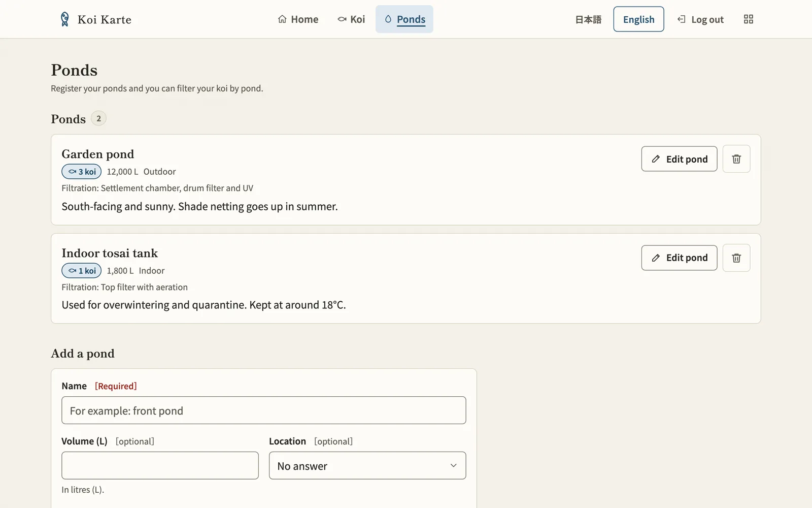Click 'Filtration: Top filter with aeration' text

[124, 287]
